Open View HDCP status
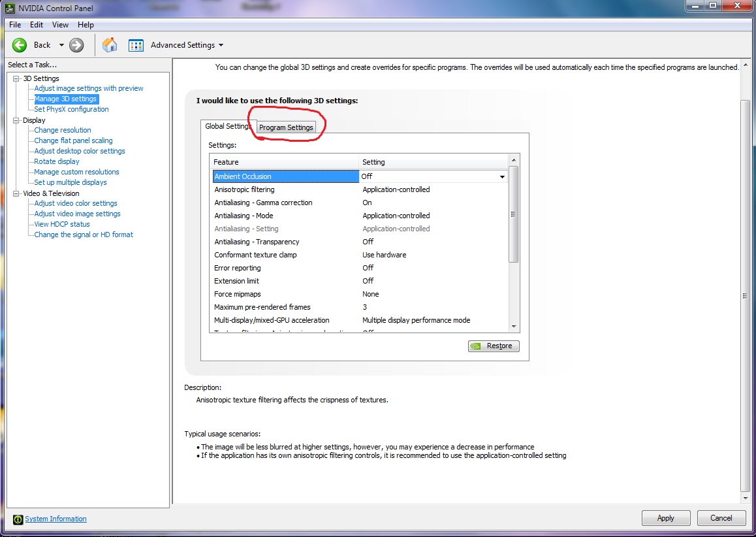Image resolution: width=756 pixels, height=537 pixels. pos(62,224)
